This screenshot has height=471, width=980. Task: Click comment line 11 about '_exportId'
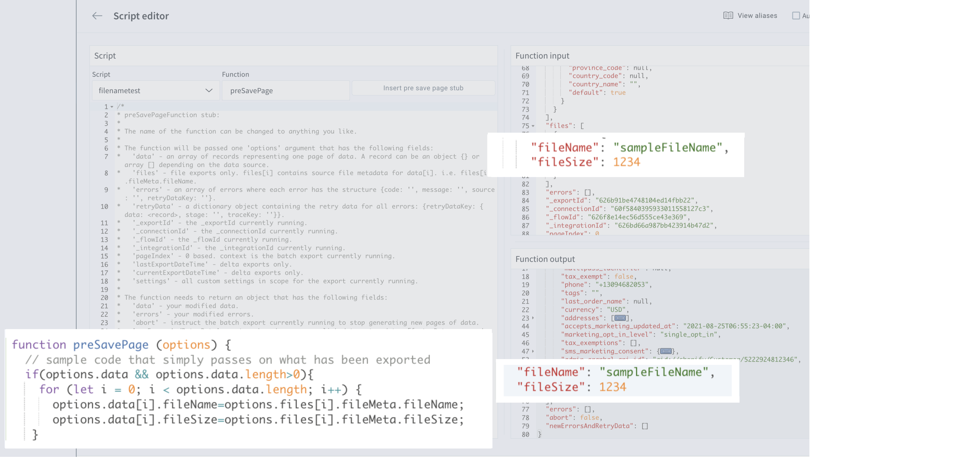212,223
